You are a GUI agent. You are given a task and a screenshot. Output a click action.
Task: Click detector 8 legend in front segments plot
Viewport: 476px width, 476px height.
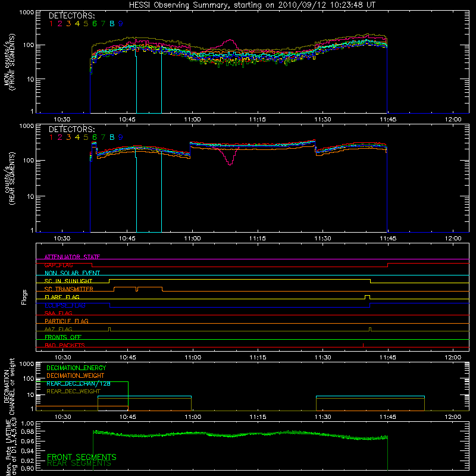coord(112,24)
